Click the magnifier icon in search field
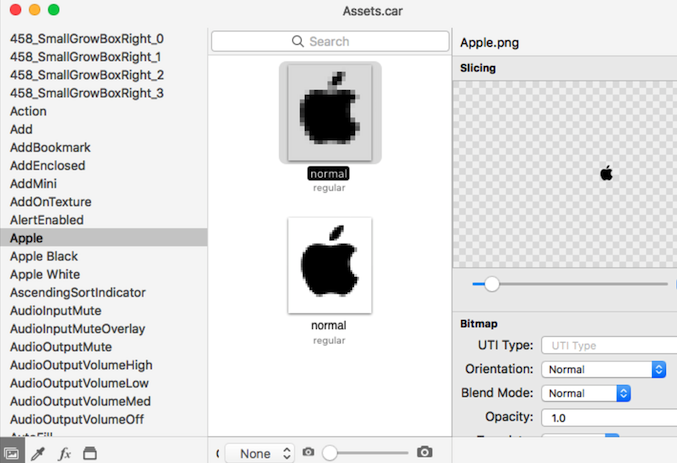Image resolution: width=677 pixels, height=463 pixels. click(297, 41)
